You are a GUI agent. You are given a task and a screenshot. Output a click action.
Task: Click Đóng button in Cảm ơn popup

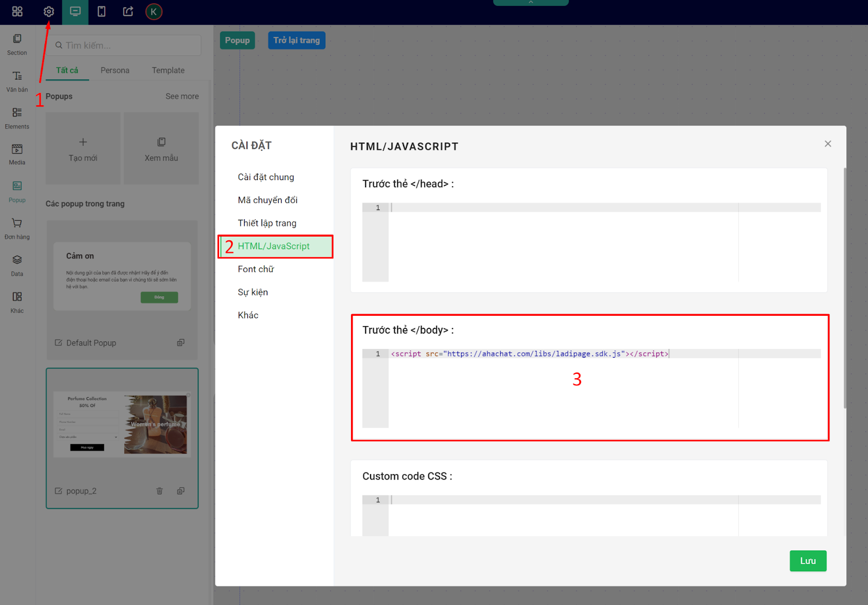(159, 297)
